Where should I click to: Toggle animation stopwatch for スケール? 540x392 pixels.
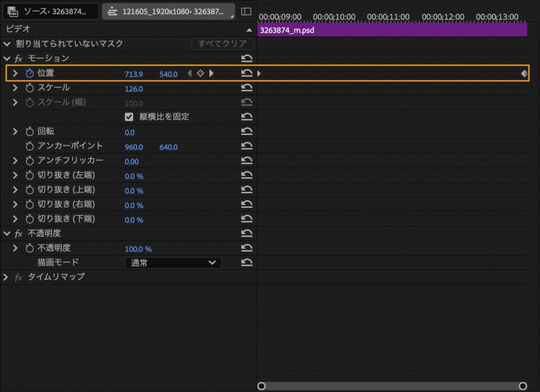click(x=30, y=88)
